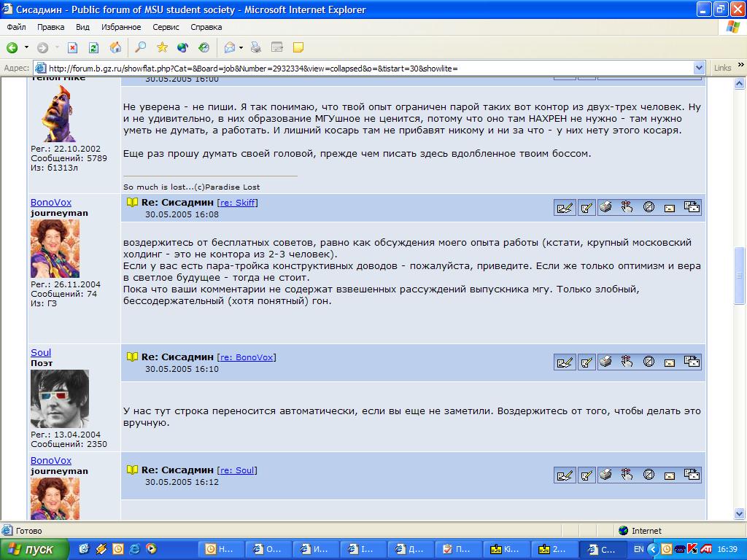Viewport: 747px width, 560px height.
Task: Open the Media toolbar icon
Action: click(x=183, y=47)
